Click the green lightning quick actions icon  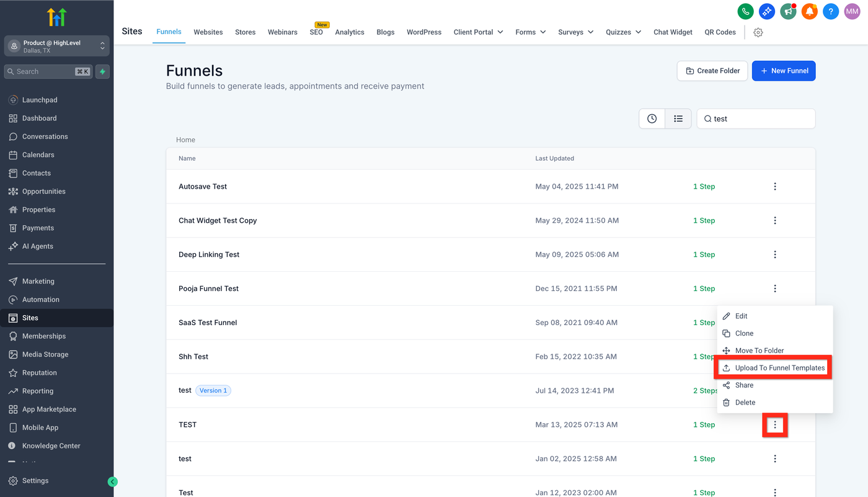tap(102, 71)
